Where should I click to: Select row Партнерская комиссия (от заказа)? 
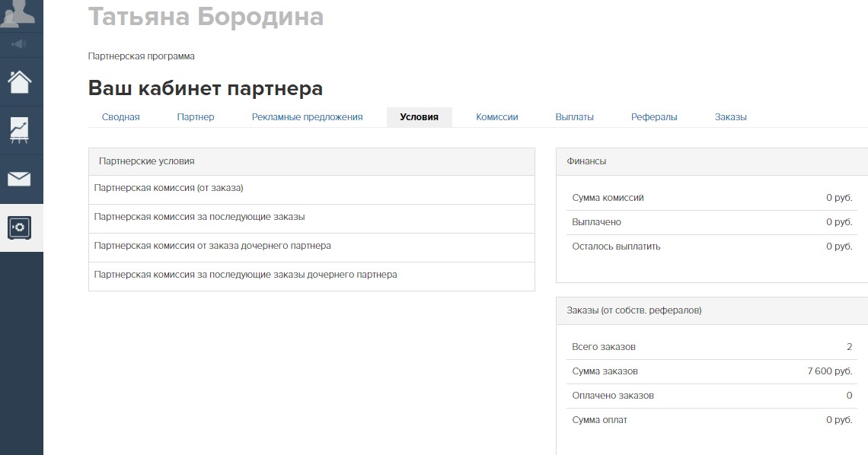point(311,188)
